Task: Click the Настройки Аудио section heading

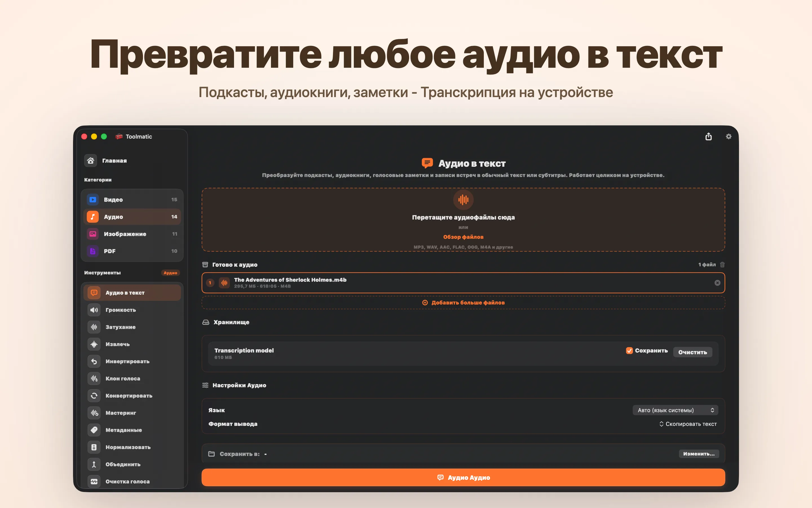Action: [239, 385]
